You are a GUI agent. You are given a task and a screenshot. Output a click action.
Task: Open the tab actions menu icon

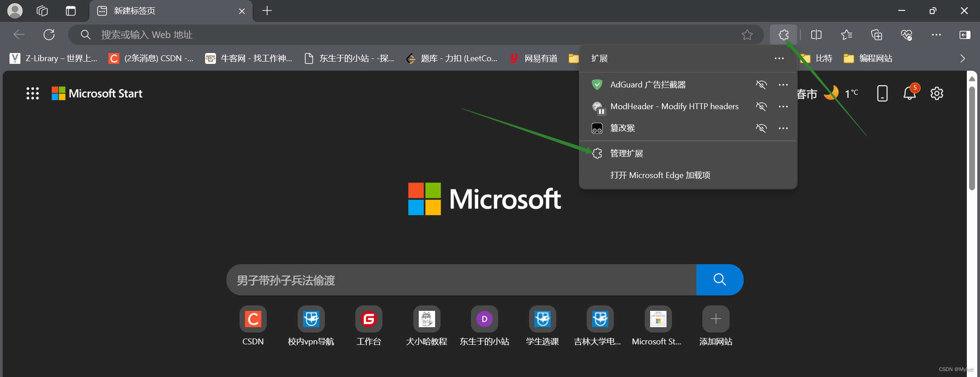point(71,11)
